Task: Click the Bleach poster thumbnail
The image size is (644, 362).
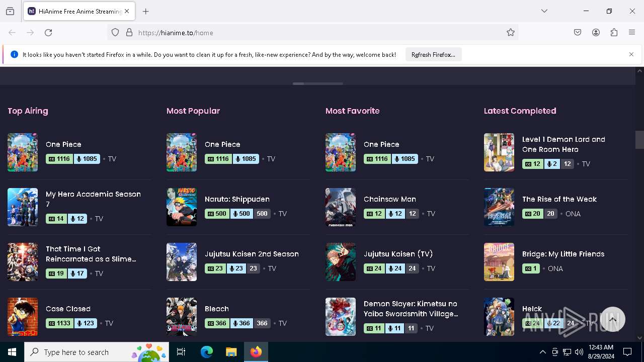Action: tap(182, 317)
